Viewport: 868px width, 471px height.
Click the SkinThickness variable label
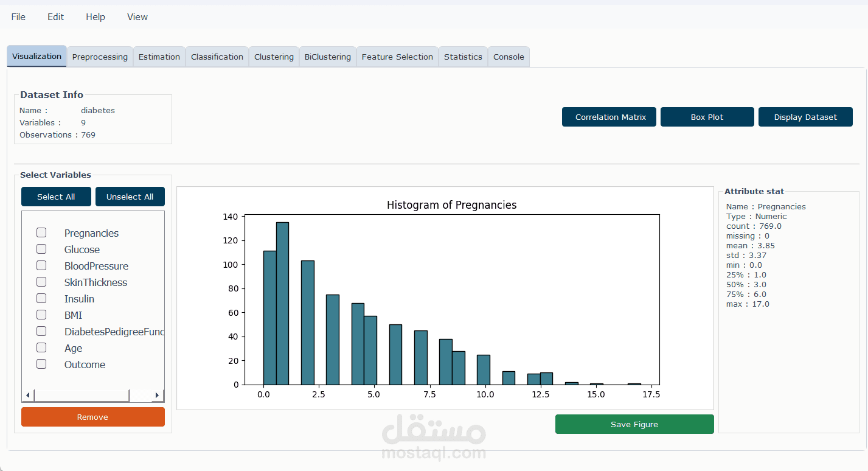95,282
